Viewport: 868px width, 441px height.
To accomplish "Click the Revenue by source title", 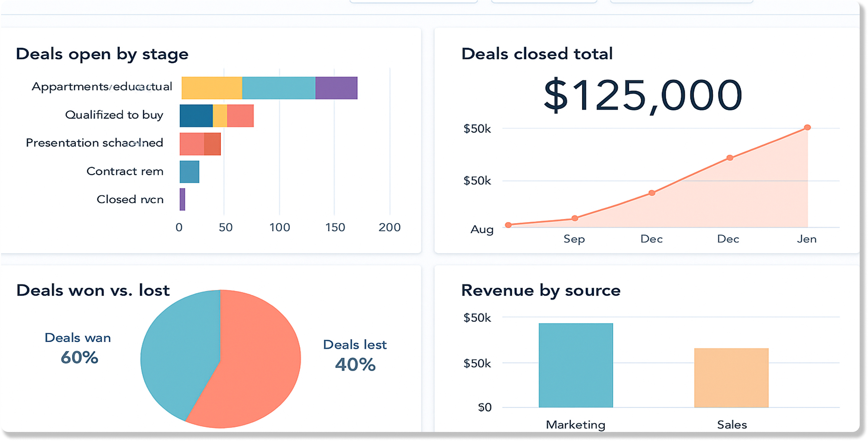I will (x=541, y=290).
